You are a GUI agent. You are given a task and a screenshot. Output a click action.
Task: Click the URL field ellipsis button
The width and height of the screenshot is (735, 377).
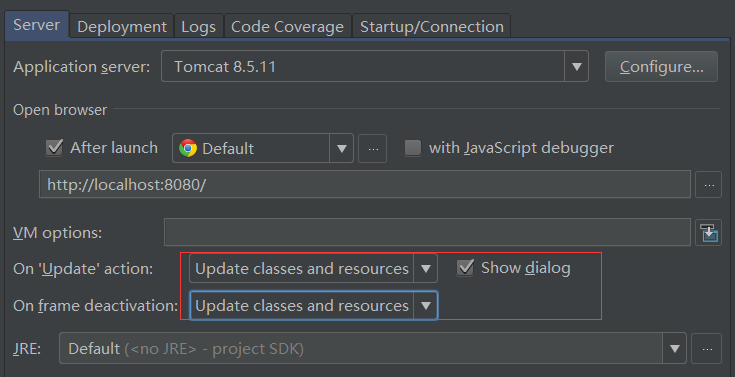coord(708,185)
